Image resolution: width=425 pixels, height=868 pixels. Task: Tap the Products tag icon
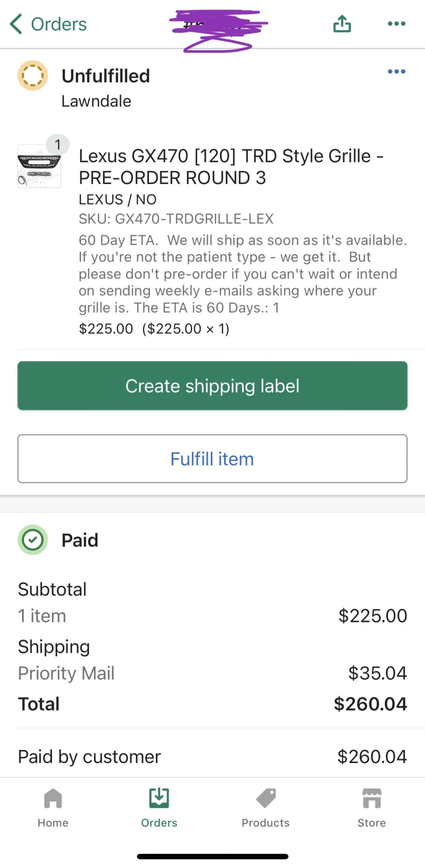click(x=266, y=798)
